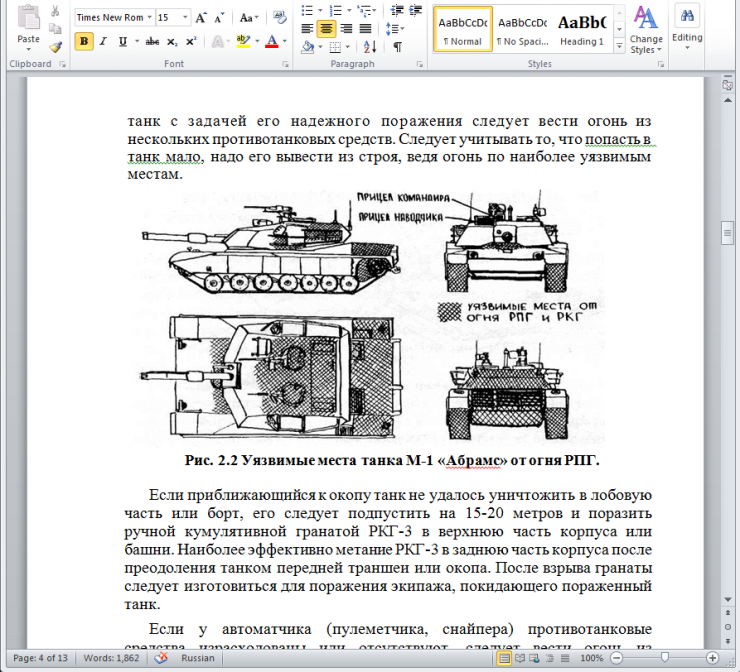Image resolution: width=740 pixels, height=672 pixels.
Task: Align text left
Action: tap(307, 28)
